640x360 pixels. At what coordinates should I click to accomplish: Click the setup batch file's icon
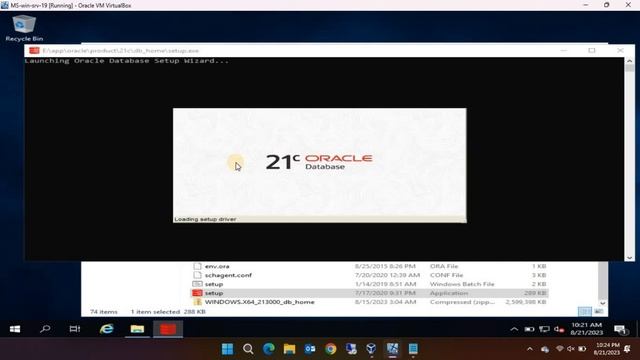click(198, 284)
